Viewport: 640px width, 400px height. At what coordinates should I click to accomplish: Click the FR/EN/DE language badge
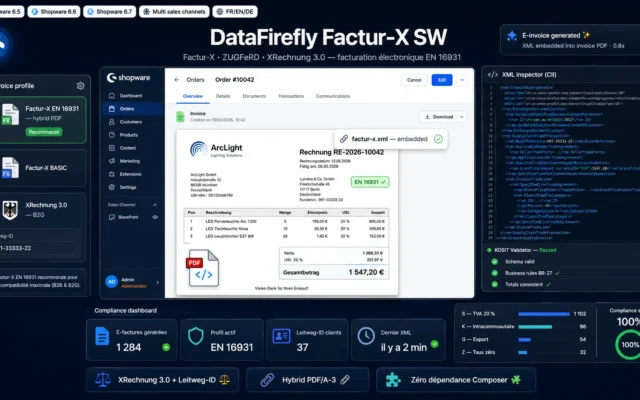pos(235,11)
